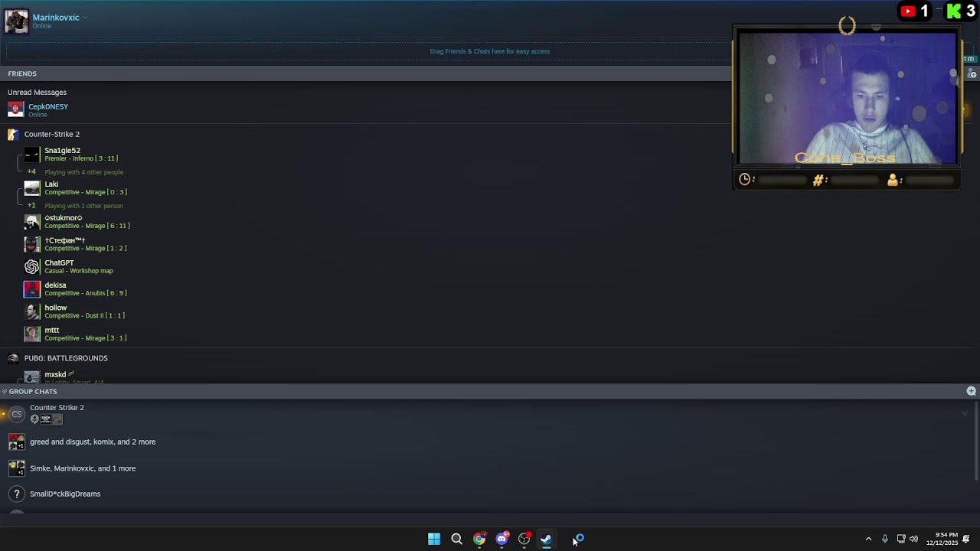
Task: Click the CS group chat circle icon
Action: pyautogui.click(x=17, y=414)
